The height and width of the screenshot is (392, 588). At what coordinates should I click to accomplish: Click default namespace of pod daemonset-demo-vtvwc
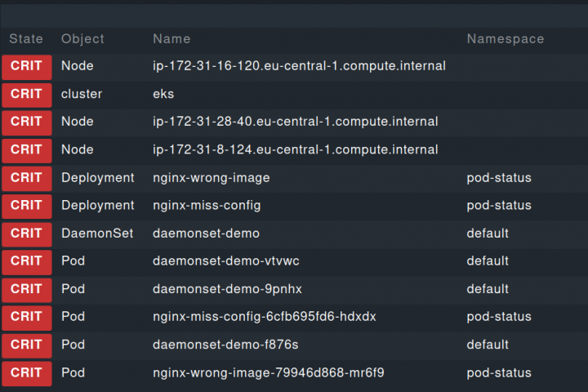pyautogui.click(x=488, y=261)
